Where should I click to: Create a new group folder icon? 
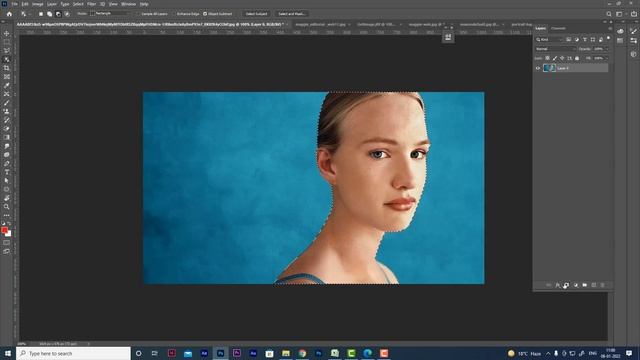584,285
